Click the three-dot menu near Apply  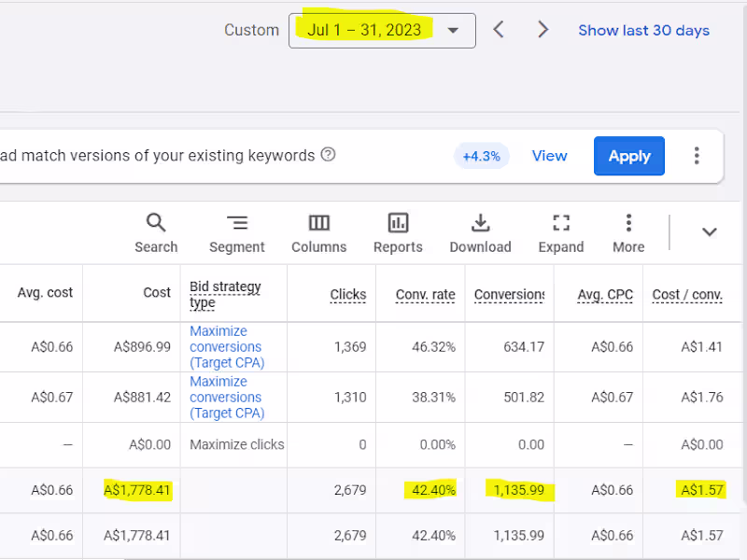(697, 156)
